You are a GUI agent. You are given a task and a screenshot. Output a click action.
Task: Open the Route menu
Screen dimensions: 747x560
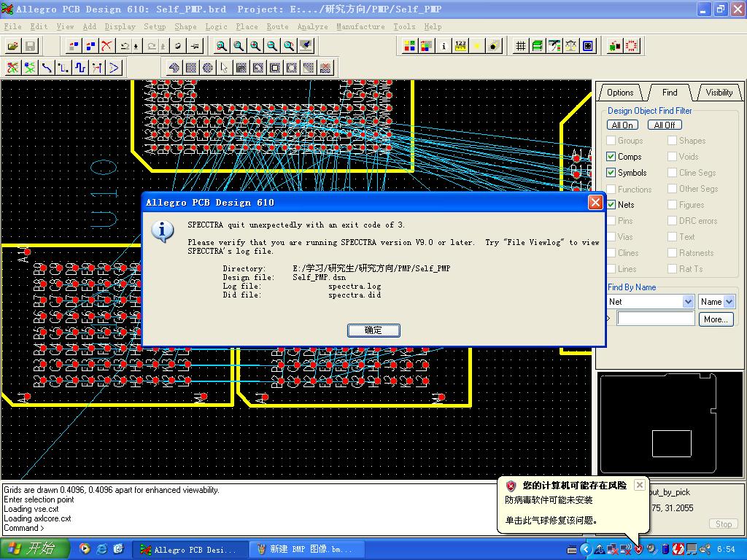277,26
